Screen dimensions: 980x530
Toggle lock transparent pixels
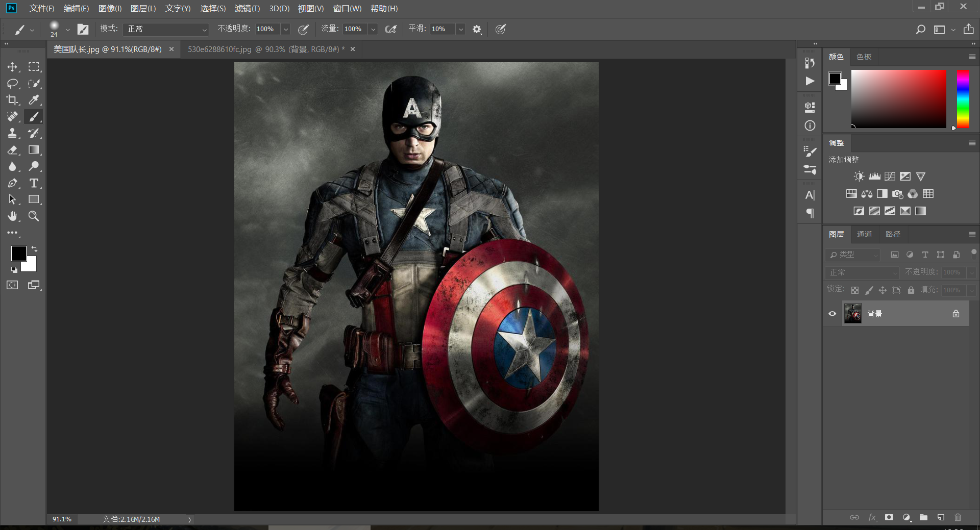pyautogui.click(x=855, y=290)
